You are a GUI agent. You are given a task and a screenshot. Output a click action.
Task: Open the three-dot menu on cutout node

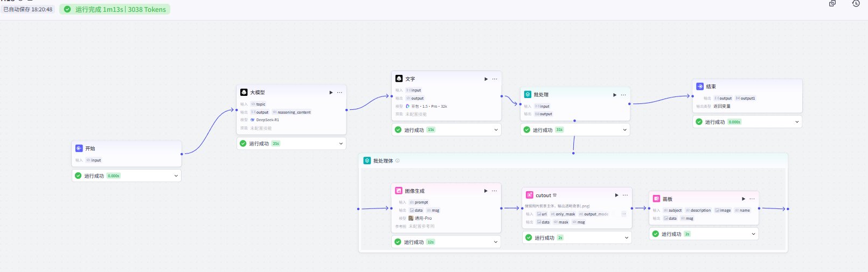pos(625,195)
